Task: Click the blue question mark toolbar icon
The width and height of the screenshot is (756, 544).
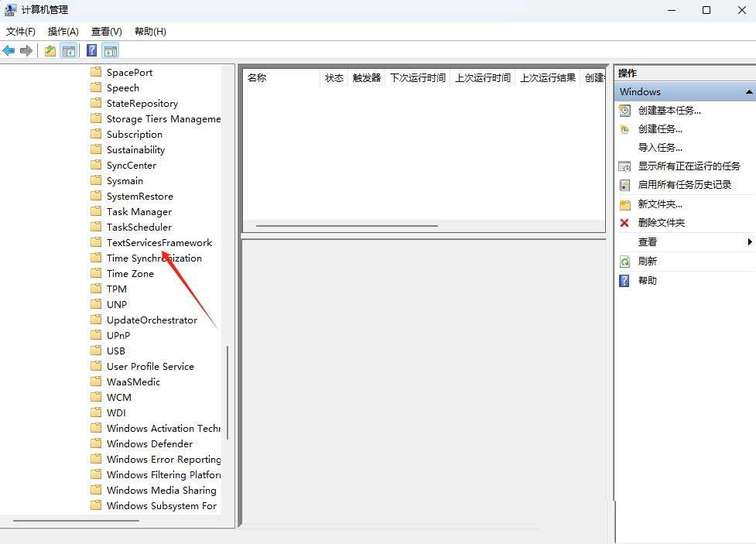Action: pos(91,51)
